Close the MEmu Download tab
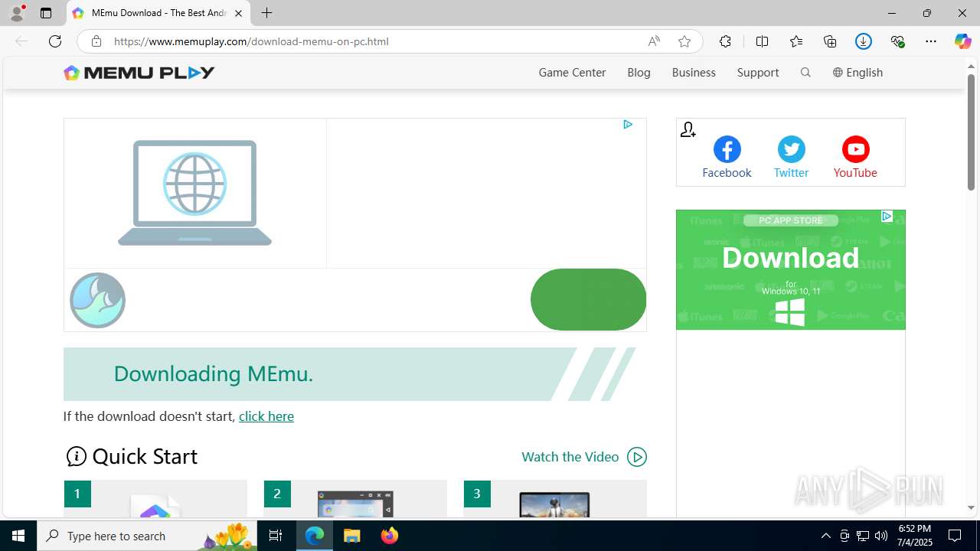 pyautogui.click(x=238, y=13)
